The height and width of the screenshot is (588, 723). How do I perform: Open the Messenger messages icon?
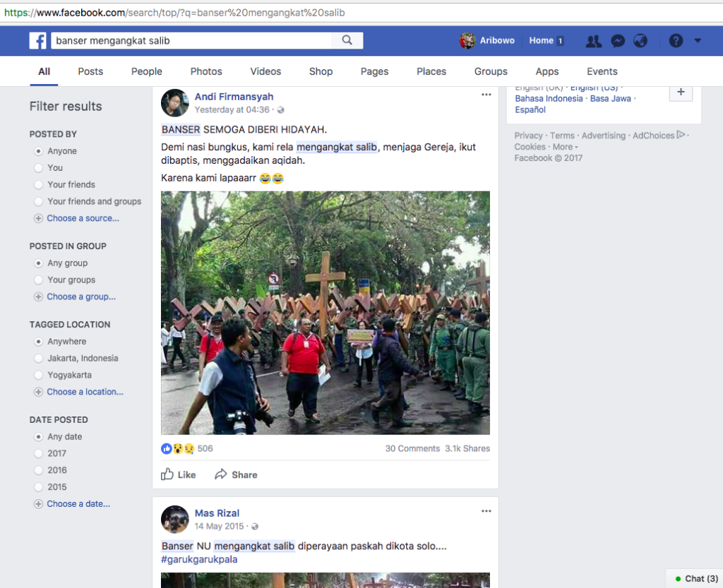point(617,41)
